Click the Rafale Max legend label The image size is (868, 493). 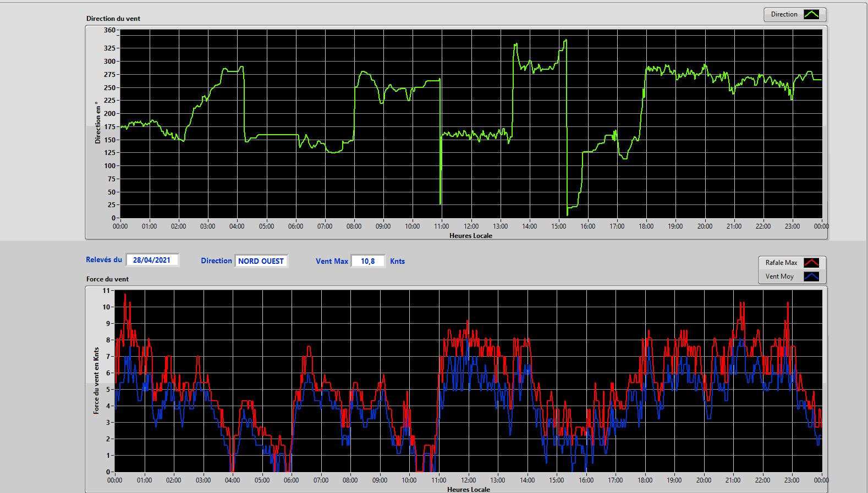[x=781, y=263]
